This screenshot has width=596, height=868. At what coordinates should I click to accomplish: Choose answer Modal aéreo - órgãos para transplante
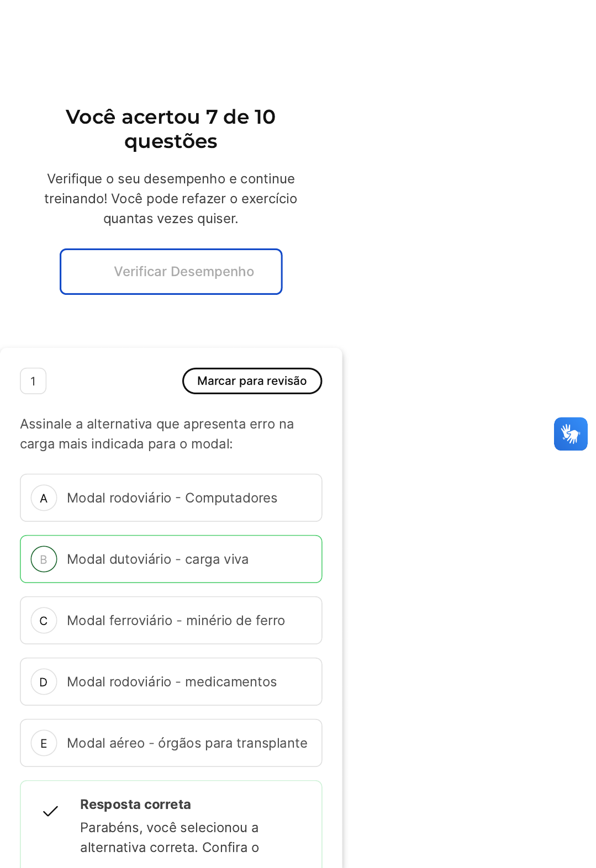171,743
